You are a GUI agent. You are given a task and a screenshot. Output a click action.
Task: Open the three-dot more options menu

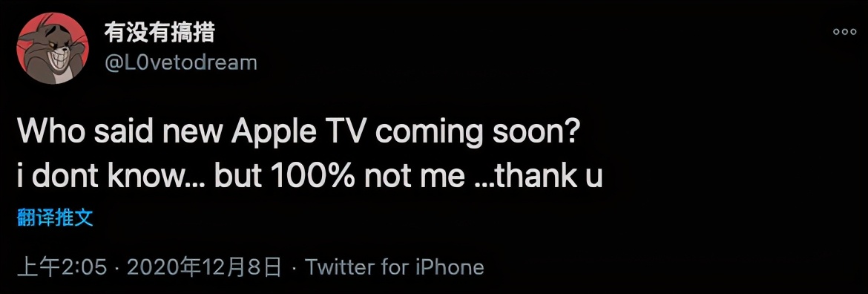[845, 32]
